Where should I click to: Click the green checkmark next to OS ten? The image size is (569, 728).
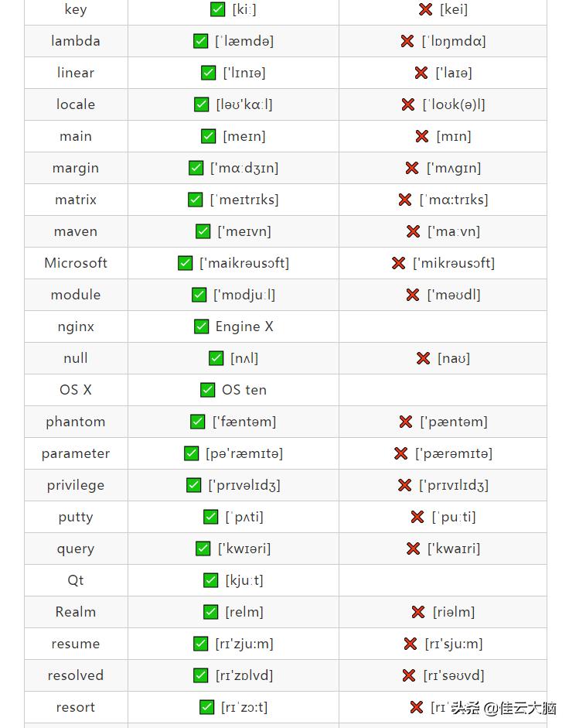coord(208,390)
